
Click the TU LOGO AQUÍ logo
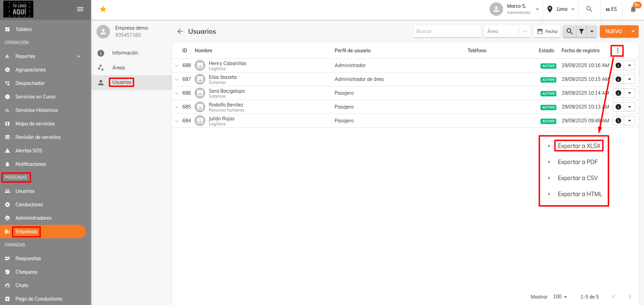(x=18, y=9)
